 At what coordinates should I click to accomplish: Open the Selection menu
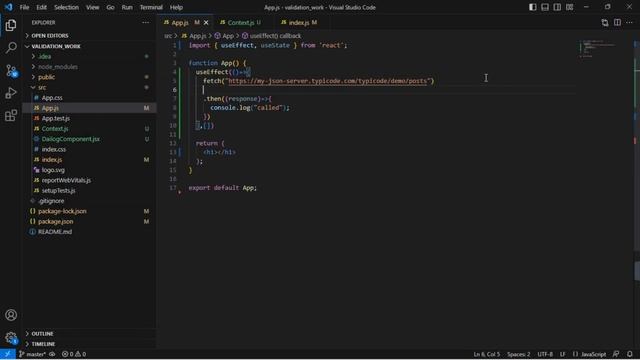66,7
